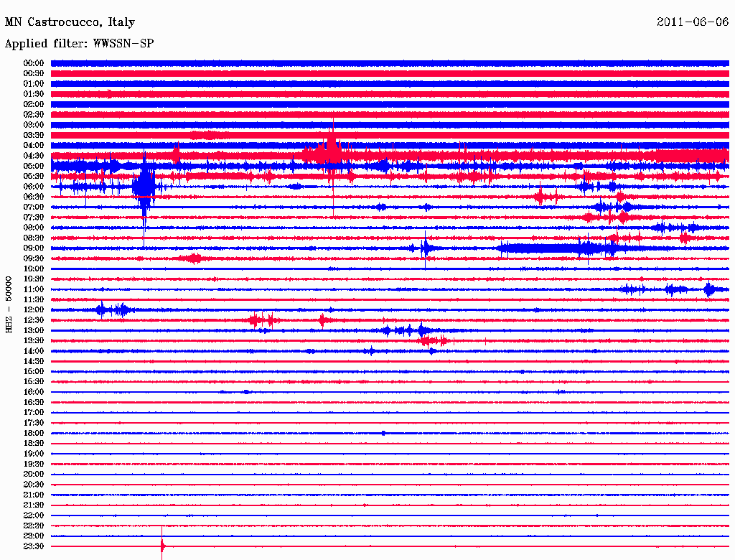Click the large blue burst on the 06:00 trace
This screenshot has height=560, width=735.
pyautogui.click(x=144, y=187)
